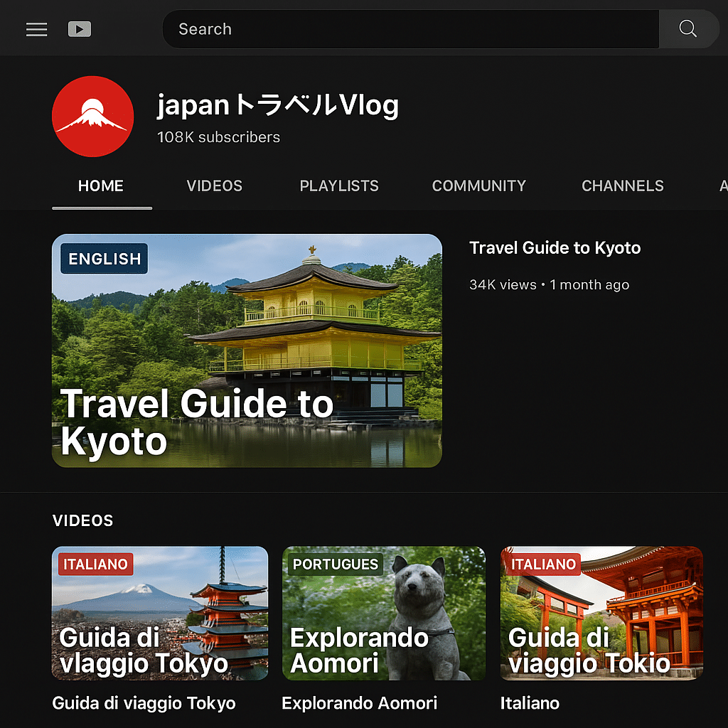728x728 pixels.
Task: Open the Explorando Aomori dog statue thumbnail
Action: [383, 614]
